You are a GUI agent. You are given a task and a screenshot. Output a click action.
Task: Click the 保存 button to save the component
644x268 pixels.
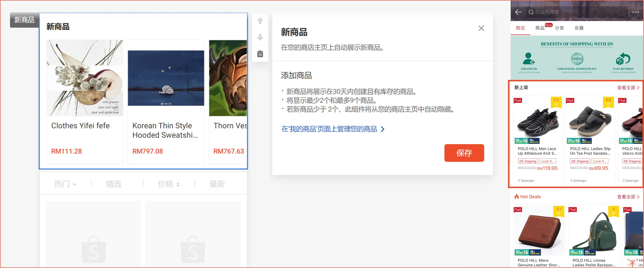tap(464, 153)
